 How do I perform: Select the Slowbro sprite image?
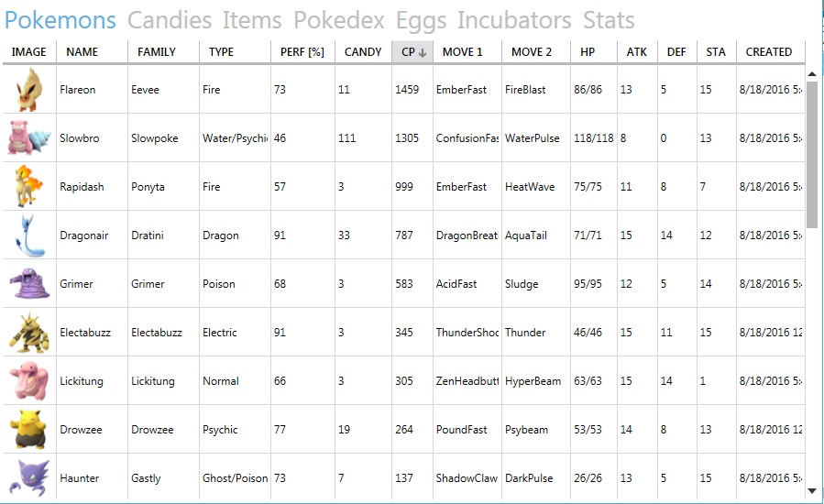tap(29, 137)
